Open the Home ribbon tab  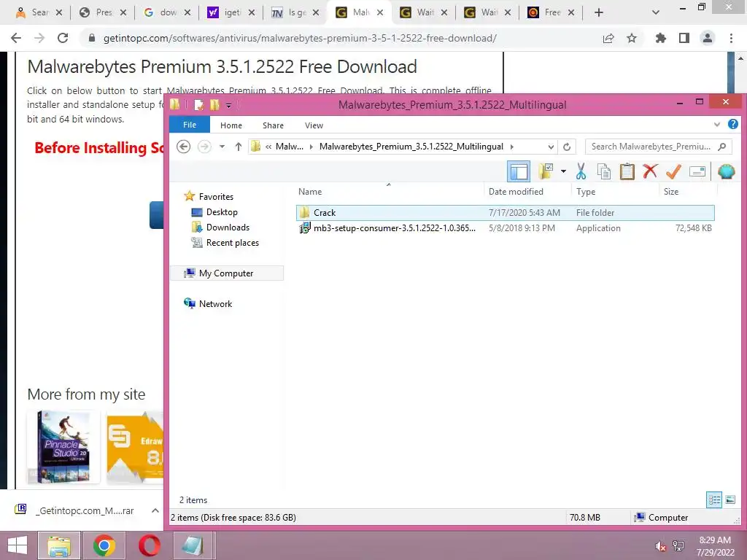click(231, 125)
